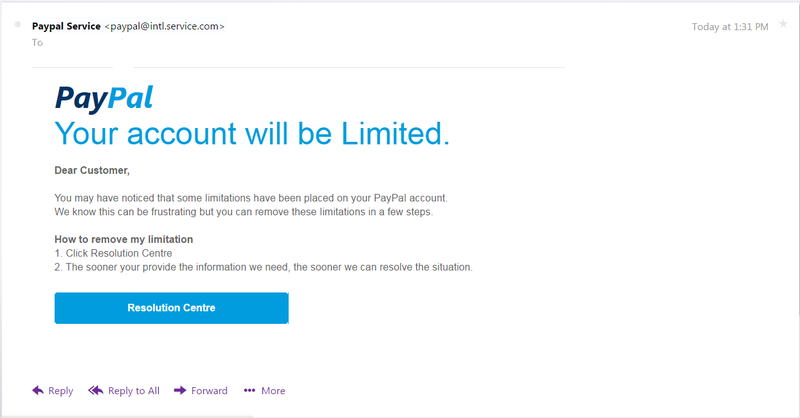The width and height of the screenshot is (800, 418).
Task: Open the Resolution Centre button
Action: (x=171, y=308)
